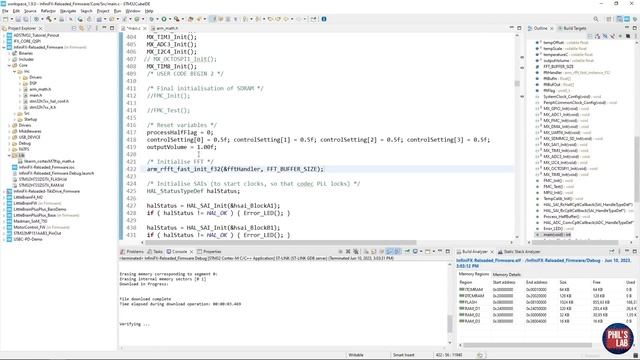Viewport: 640px width, 360px height.
Task: Minimize the Project Explorer panel
Action: click(x=104, y=28)
